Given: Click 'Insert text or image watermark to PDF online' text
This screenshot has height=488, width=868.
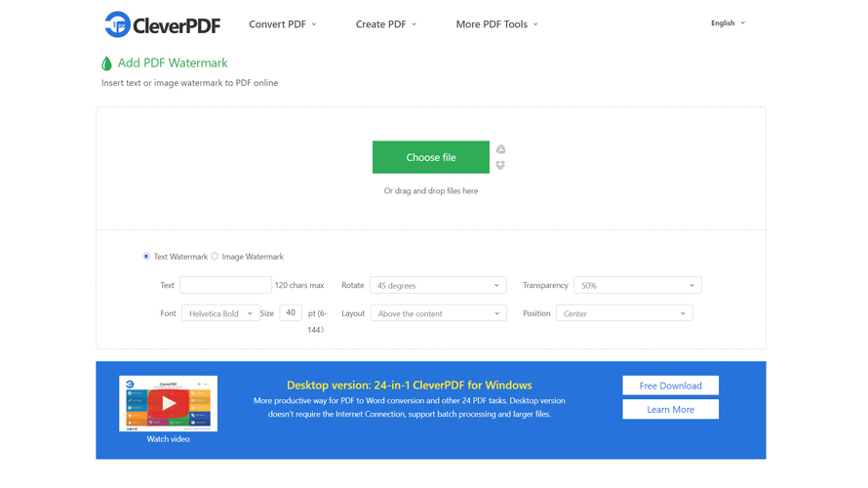Looking at the screenshot, I should pos(190,83).
